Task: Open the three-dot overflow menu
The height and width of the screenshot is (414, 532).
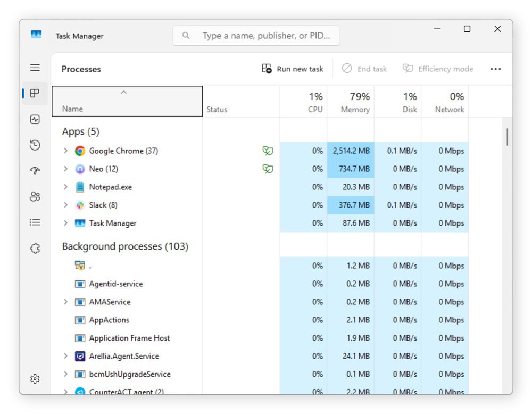Action: coord(496,69)
